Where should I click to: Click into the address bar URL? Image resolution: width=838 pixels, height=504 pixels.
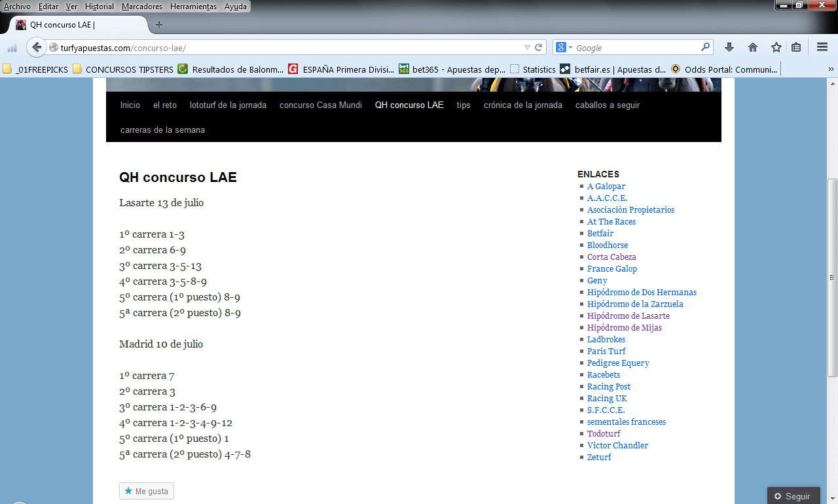coord(288,48)
